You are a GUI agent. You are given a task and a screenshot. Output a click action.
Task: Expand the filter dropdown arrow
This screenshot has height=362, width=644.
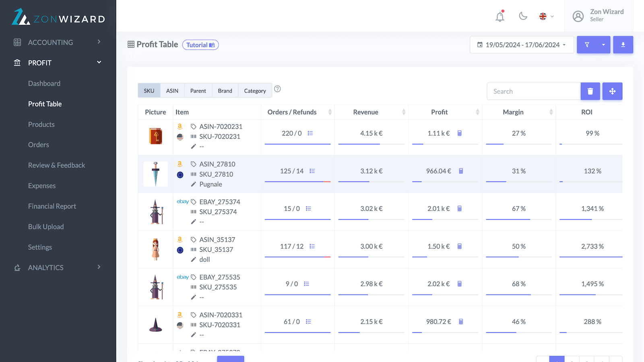coord(603,45)
